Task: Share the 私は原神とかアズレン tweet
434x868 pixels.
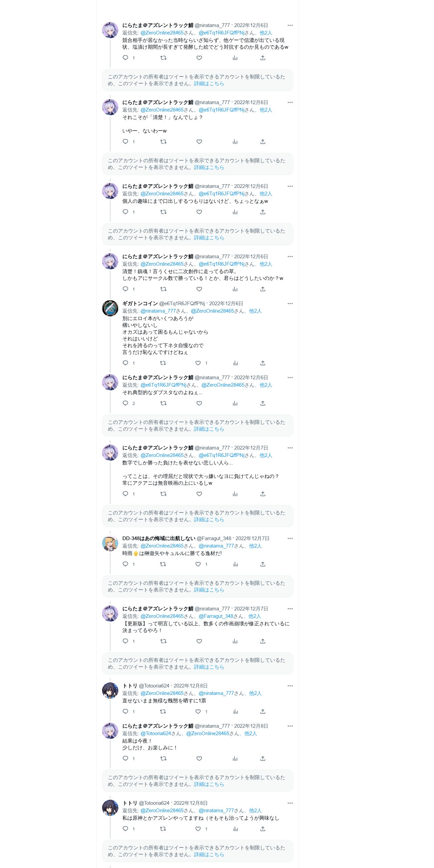Action: 263,829
